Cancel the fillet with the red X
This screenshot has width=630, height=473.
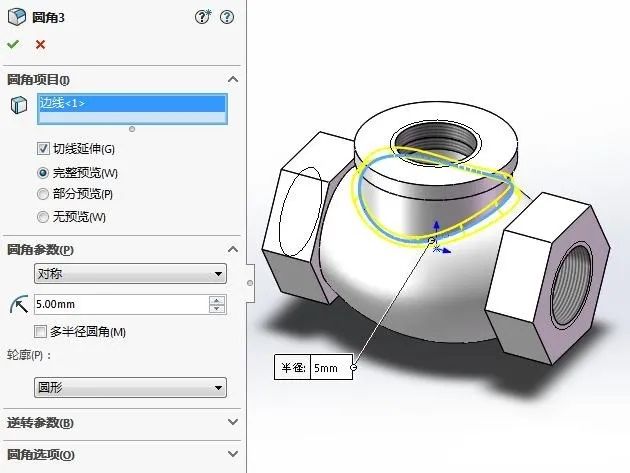click(x=40, y=44)
